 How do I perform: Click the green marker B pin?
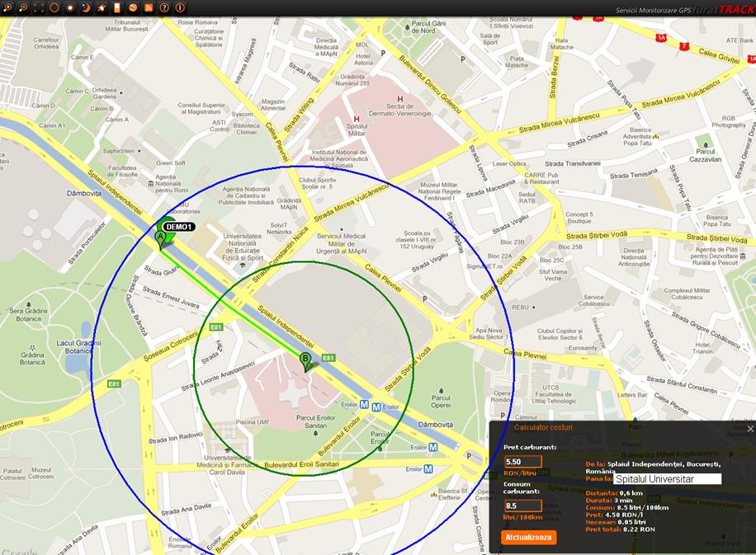coord(305,361)
